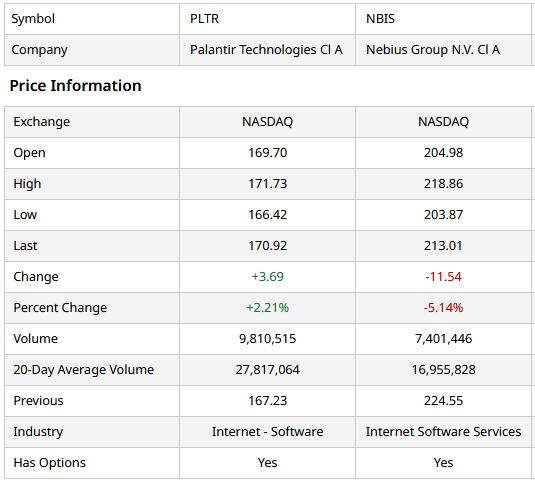The image size is (535, 485).
Task: Click PLTR volume 9,810,515
Action: [268, 339]
